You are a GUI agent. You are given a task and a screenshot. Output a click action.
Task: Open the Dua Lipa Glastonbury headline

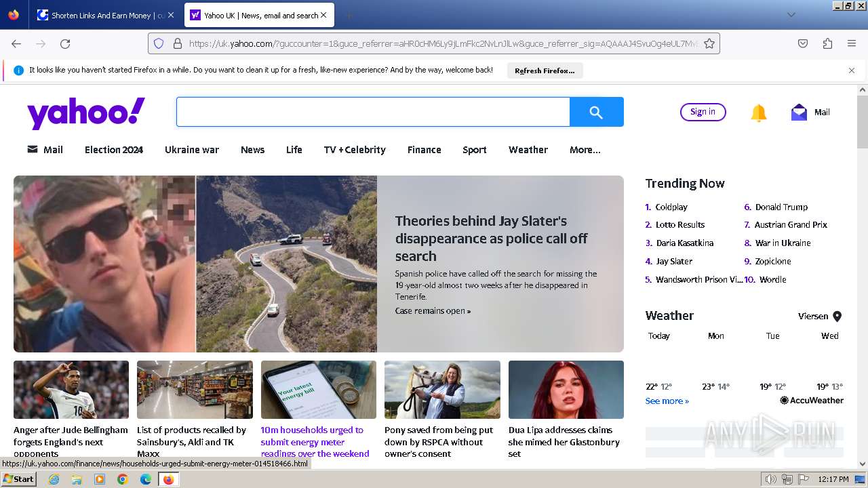pyautogui.click(x=564, y=442)
